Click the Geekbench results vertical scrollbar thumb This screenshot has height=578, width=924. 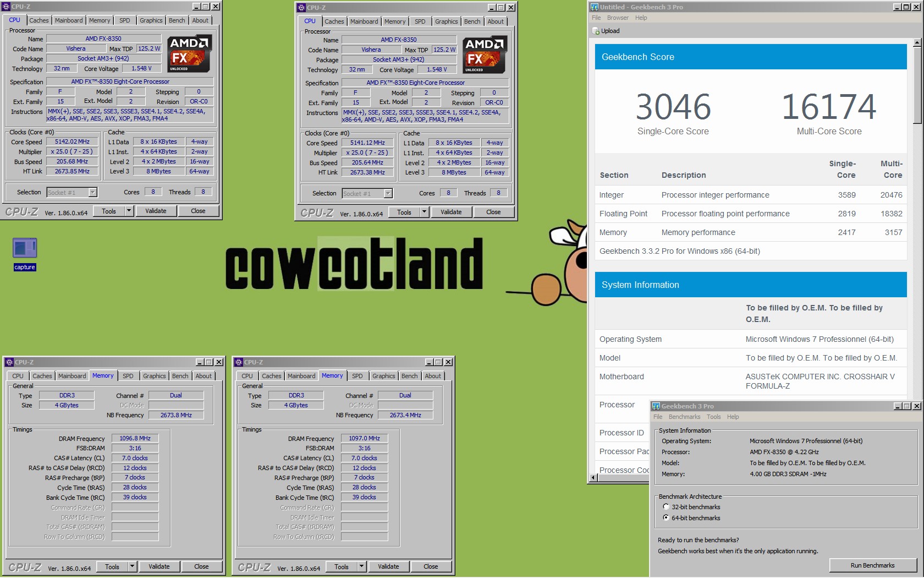[x=916, y=85]
